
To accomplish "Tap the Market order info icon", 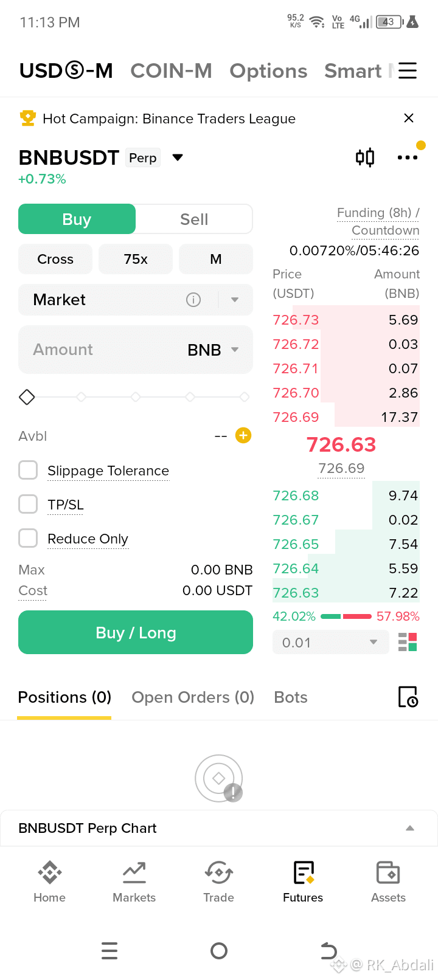I will pyautogui.click(x=193, y=300).
